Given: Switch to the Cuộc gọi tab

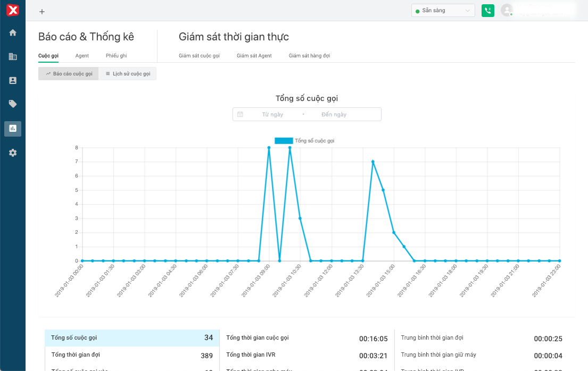Looking at the screenshot, I should [48, 55].
